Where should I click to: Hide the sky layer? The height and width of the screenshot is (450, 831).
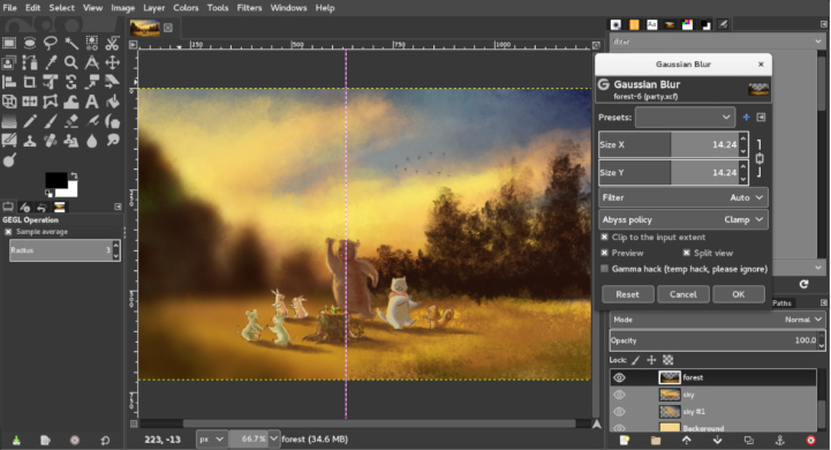click(620, 394)
